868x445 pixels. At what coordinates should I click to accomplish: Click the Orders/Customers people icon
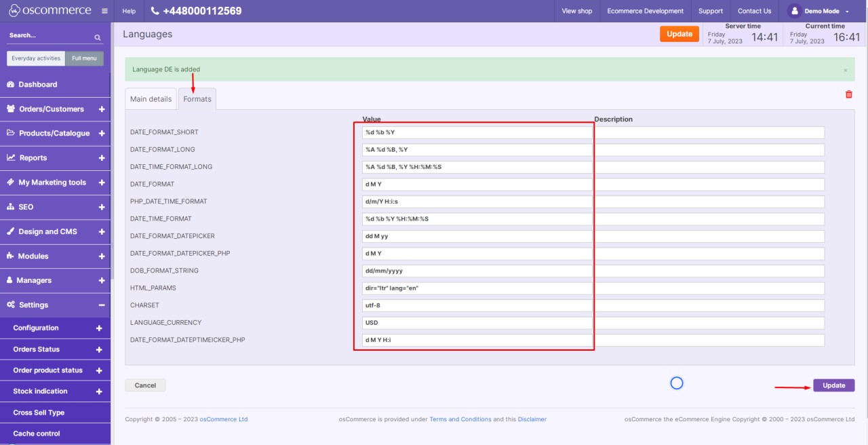[x=11, y=109]
